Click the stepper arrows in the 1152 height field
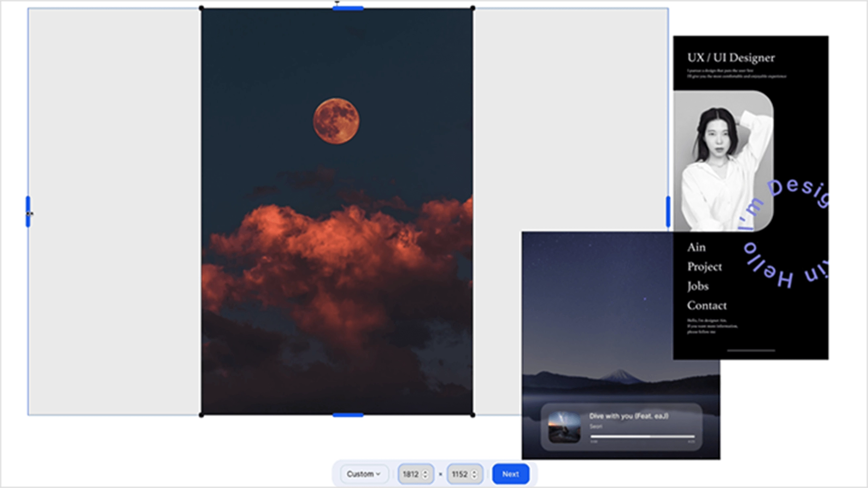868x488 pixels. pos(475,474)
